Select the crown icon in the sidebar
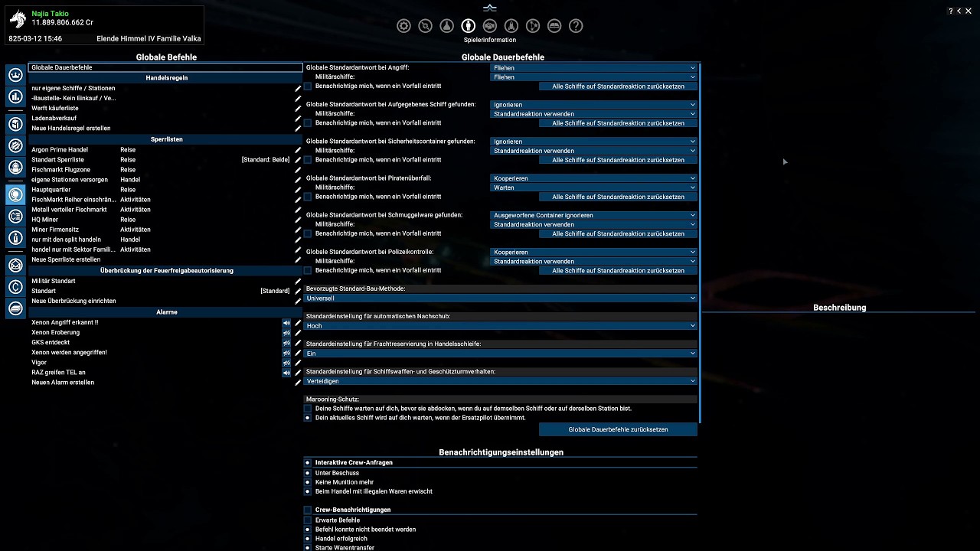980x551 pixels. point(15,75)
